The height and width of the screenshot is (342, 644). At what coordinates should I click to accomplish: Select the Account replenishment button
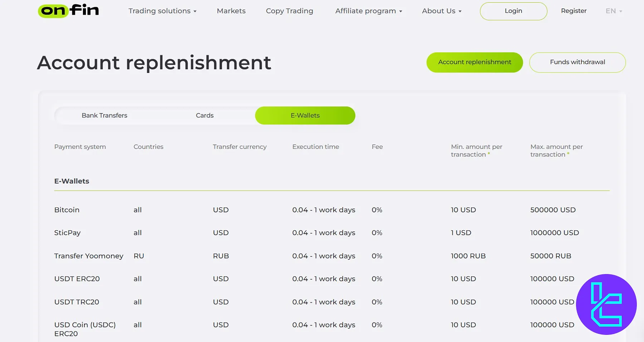point(474,62)
